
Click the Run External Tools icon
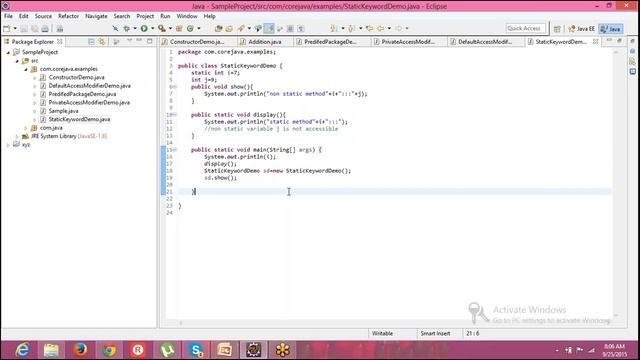pyautogui.click(x=162, y=29)
